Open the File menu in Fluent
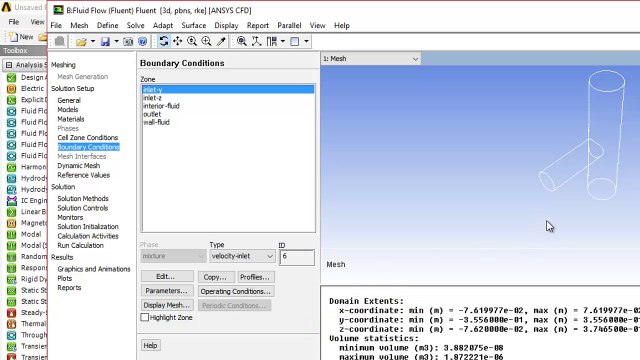 [56, 25]
